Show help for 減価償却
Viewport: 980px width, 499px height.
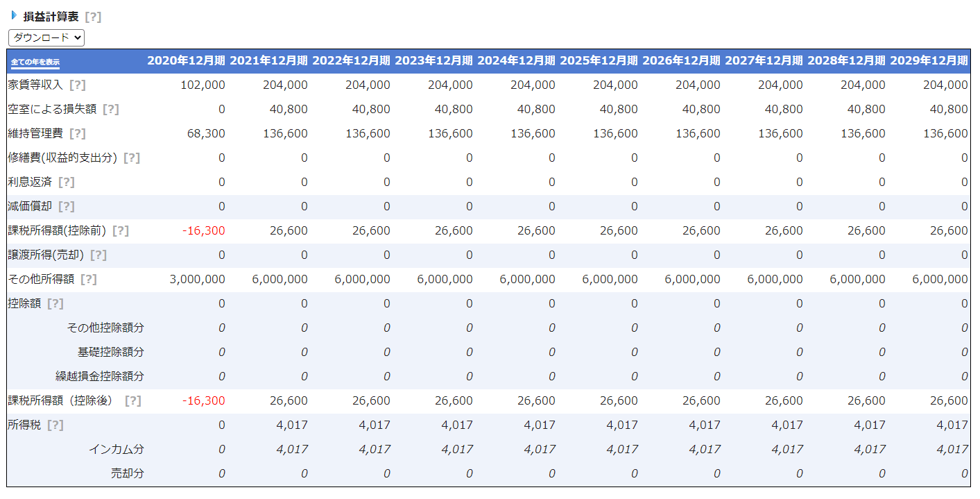[66, 206]
